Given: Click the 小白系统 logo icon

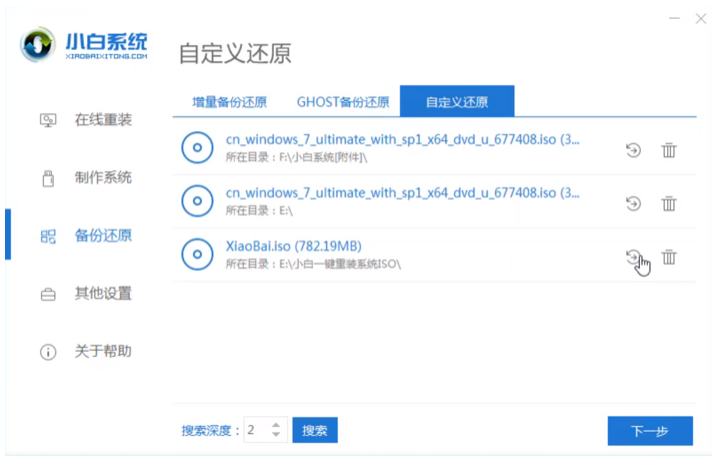Looking at the screenshot, I should pos(38,44).
